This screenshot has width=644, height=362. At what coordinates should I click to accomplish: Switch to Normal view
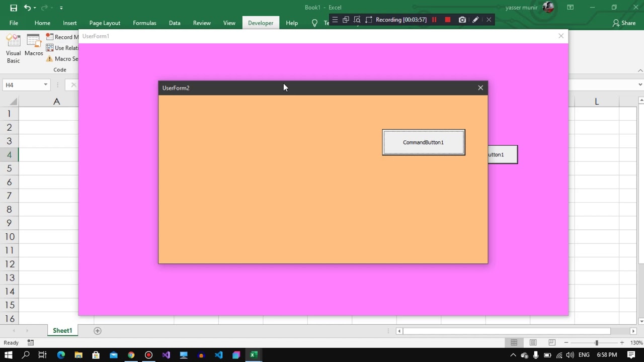coord(514,342)
